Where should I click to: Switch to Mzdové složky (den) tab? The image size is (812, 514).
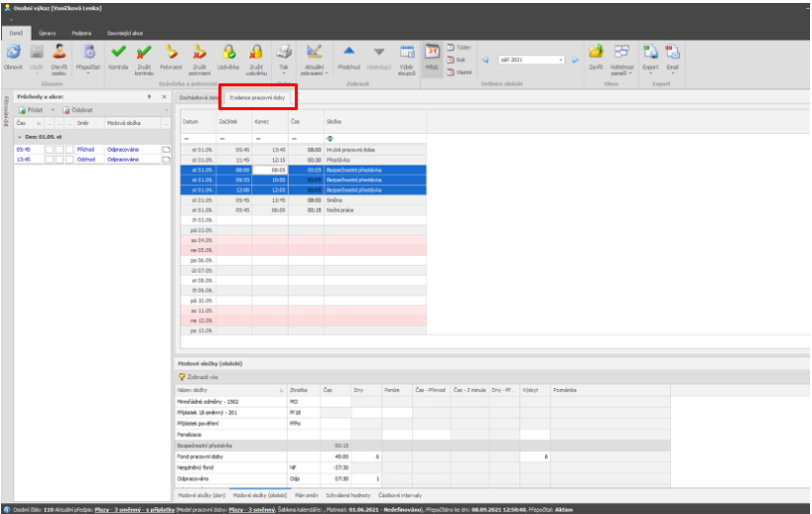pos(202,495)
